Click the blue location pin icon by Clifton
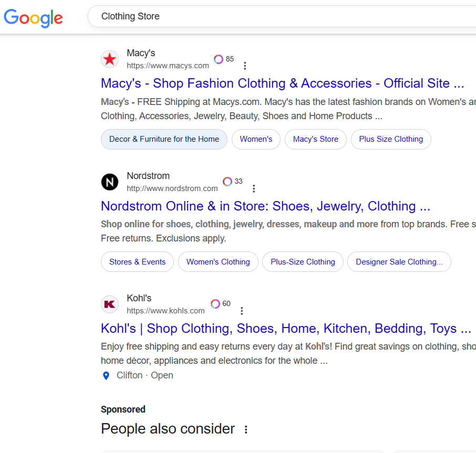The image size is (476, 453). 106,376
